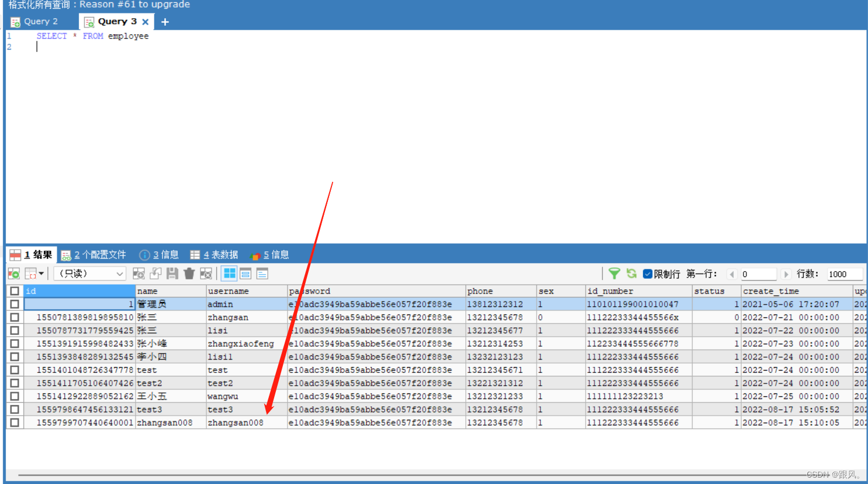Check the row for wangwu
This screenshot has width=868, height=484.
[x=15, y=396]
